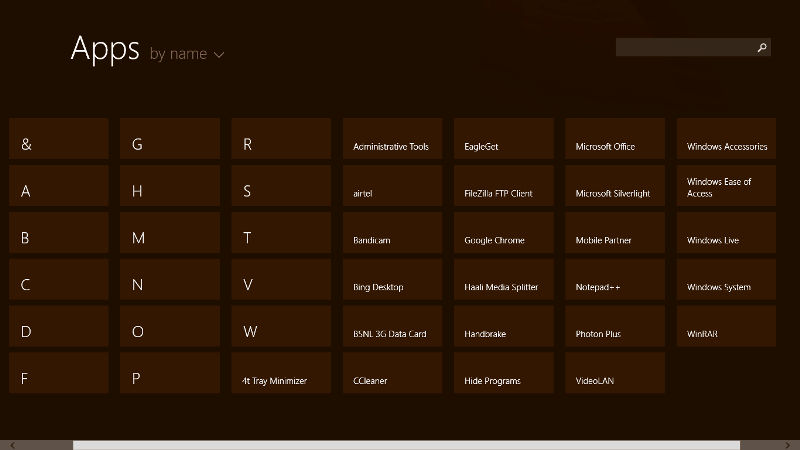Open the Notepad++ tile
This screenshot has height=450, width=800.
615,280
